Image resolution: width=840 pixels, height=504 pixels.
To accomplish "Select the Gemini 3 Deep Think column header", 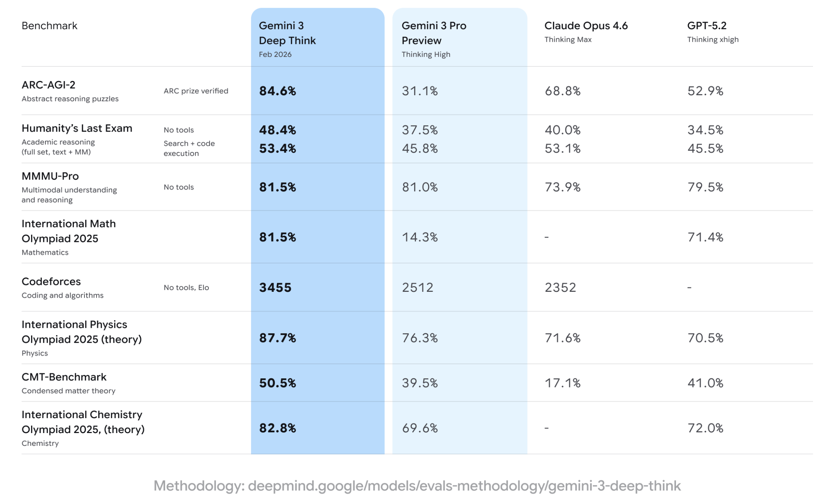I will point(287,33).
